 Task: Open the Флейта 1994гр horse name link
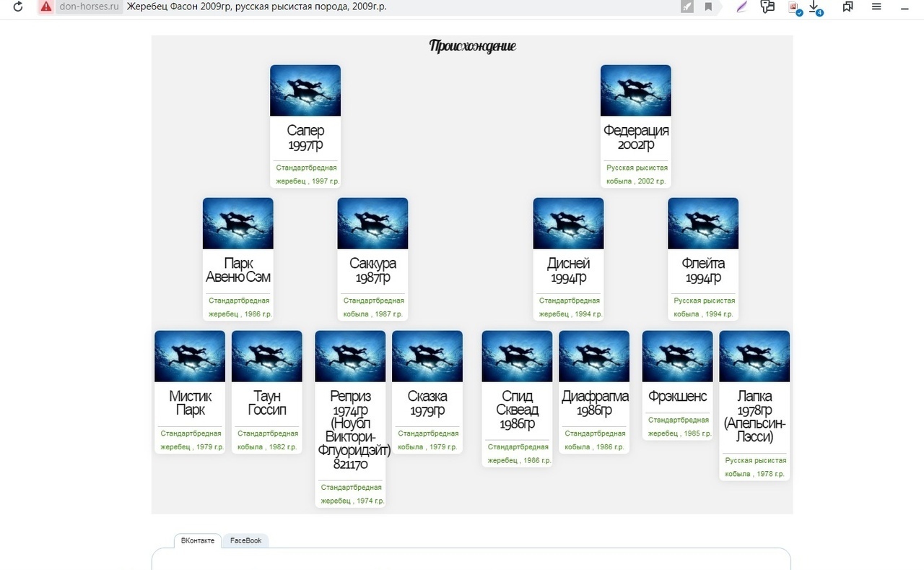pos(703,270)
